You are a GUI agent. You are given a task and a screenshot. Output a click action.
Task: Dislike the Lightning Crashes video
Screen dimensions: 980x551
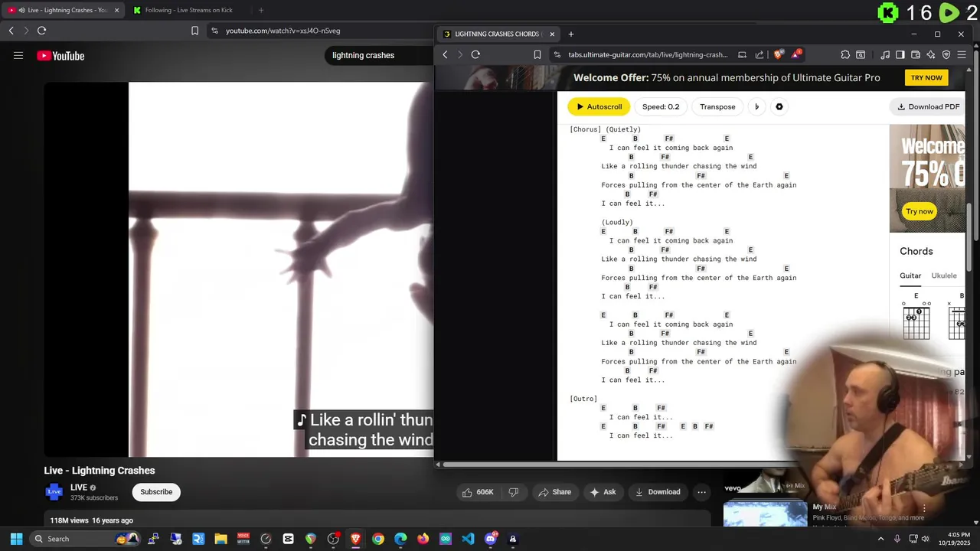pos(514,492)
